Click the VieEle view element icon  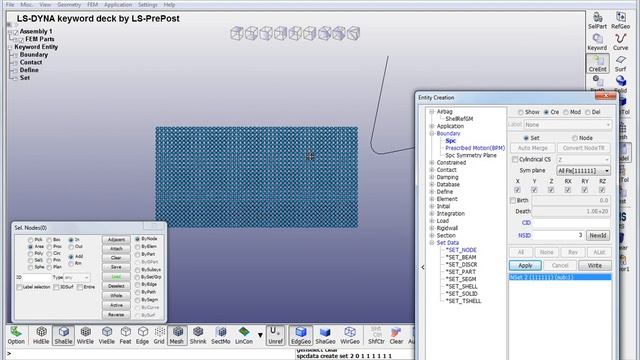point(107,335)
